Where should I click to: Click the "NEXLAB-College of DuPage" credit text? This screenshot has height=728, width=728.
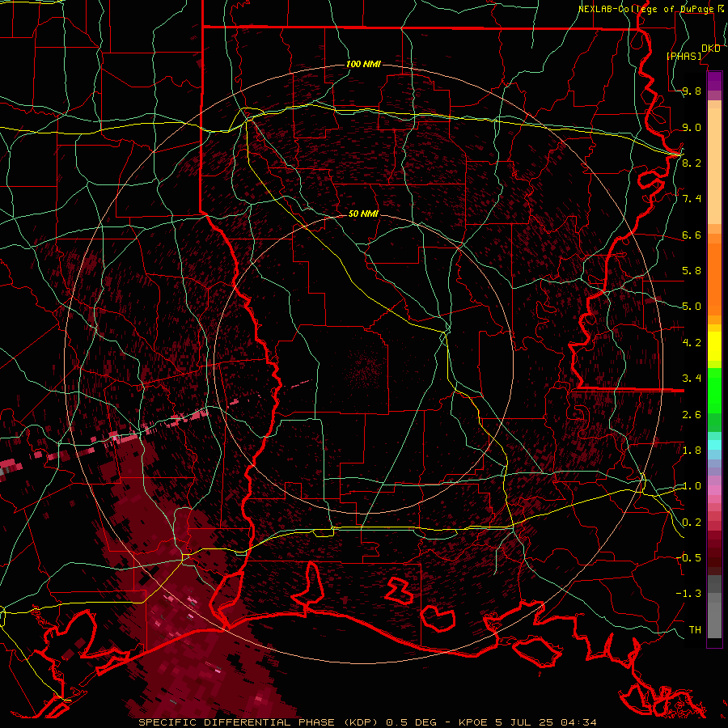click(645, 9)
